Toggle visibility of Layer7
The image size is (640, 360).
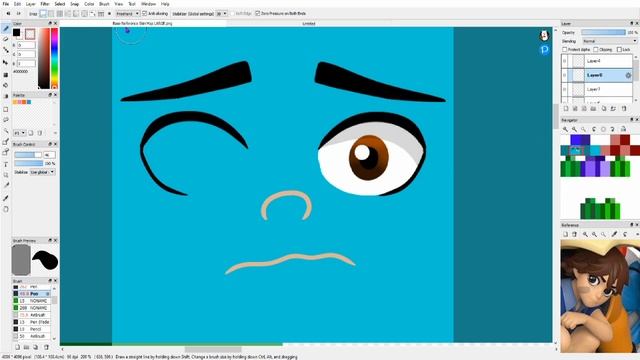[x=565, y=89]
